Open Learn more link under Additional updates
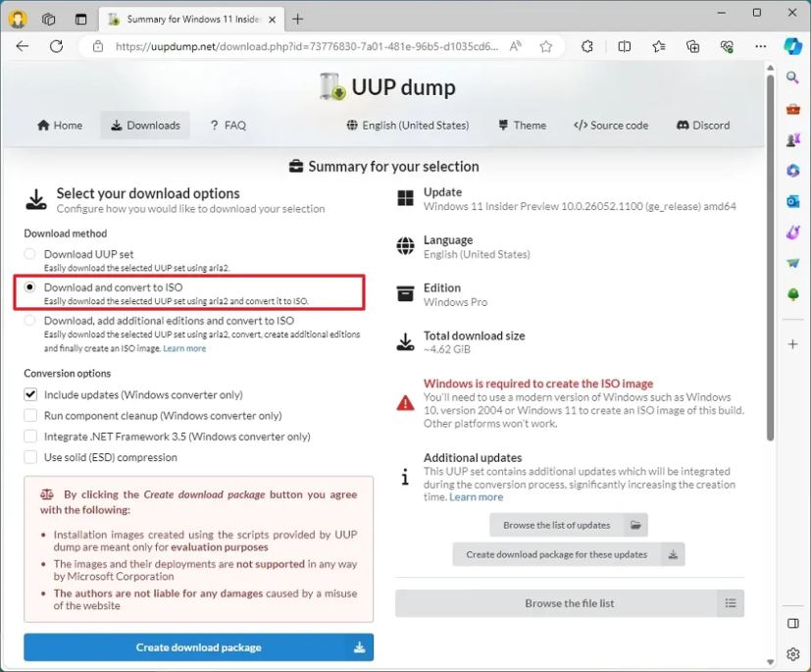811x672 pixels. 476,497
